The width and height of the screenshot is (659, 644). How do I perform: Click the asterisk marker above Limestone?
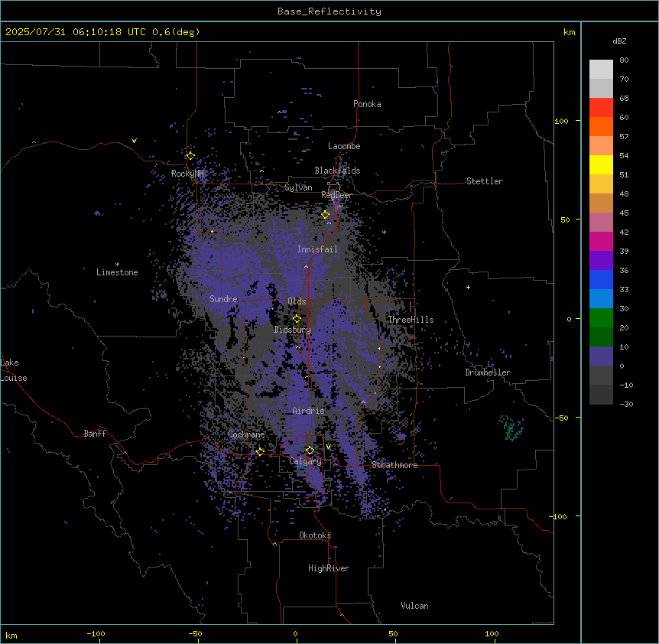[x=117, y=265]
